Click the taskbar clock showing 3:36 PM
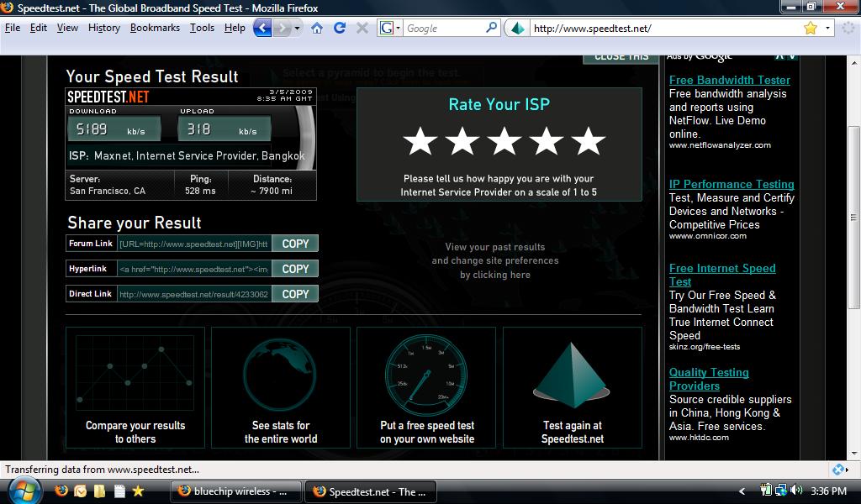The image size is (861, 504). coord(828,491)
